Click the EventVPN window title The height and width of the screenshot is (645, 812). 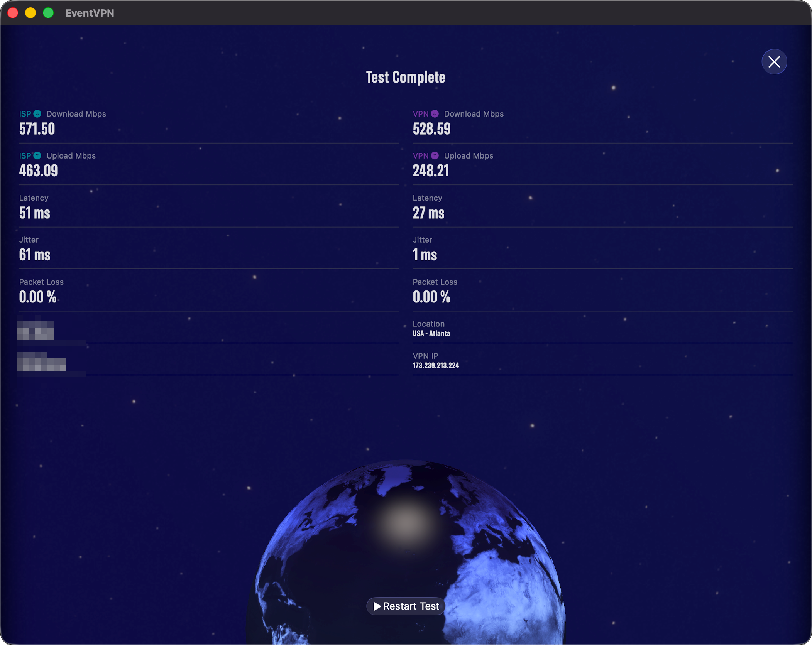click(90, 13)
